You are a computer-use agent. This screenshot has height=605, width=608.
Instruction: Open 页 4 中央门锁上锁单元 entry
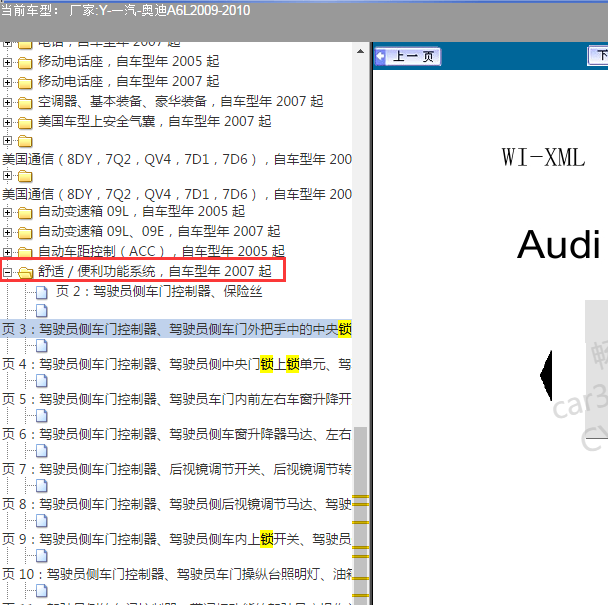point(176,364)
